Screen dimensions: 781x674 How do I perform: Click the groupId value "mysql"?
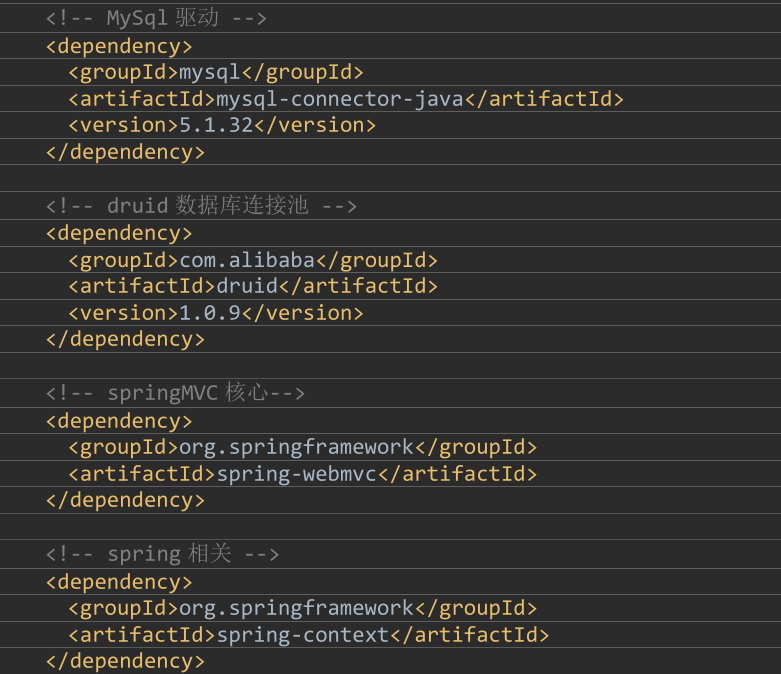210,73
